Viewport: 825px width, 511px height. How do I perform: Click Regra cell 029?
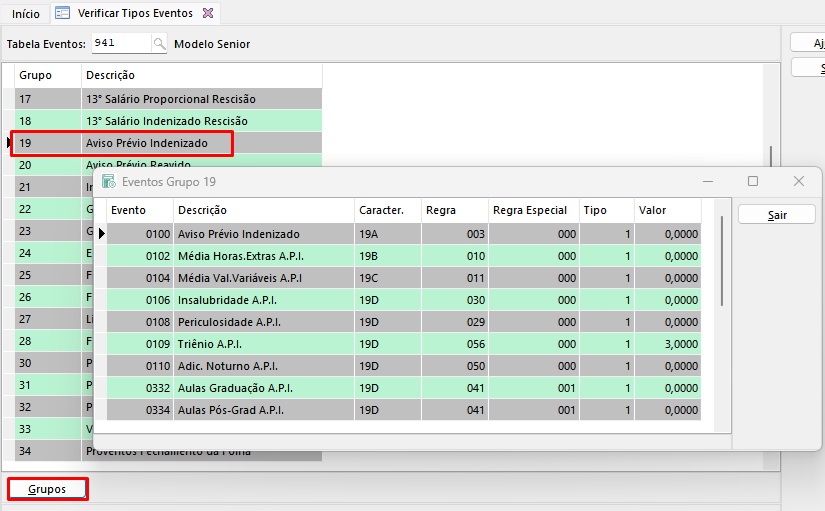pyautogui.click(x=455, y=322)
